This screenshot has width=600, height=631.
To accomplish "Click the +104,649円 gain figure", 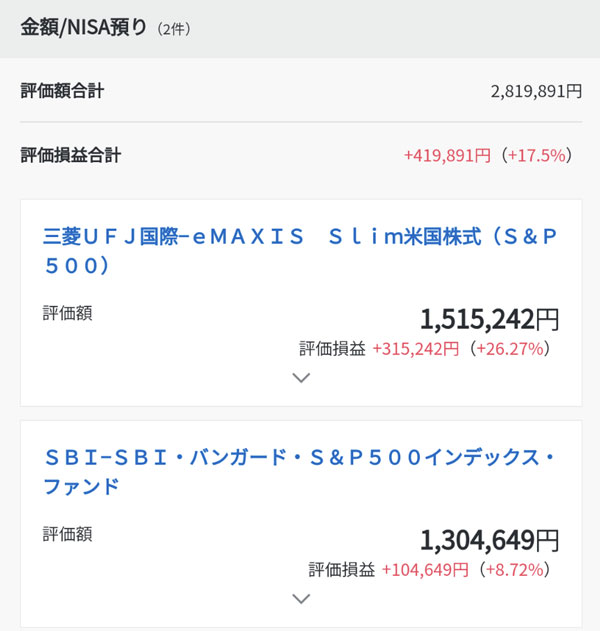I will click(425, 570).
